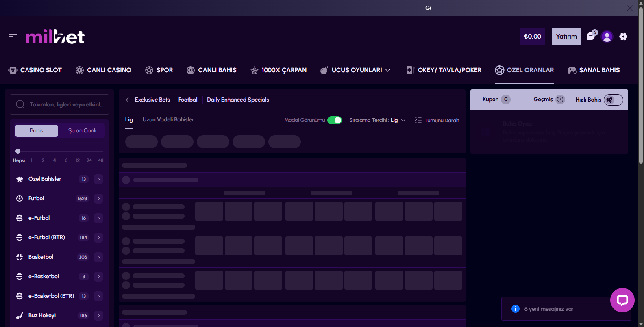Click the Okey/Tavla/Poker cards icon

click(410, 70)
